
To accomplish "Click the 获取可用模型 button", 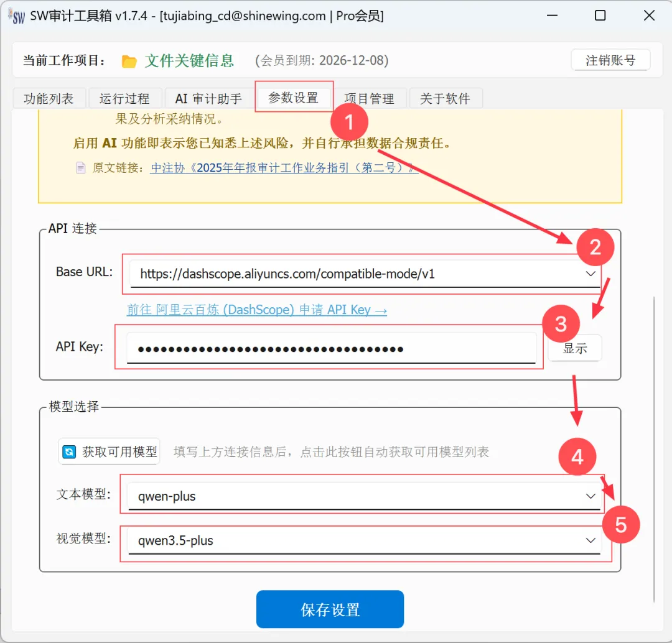I will 110,451.
